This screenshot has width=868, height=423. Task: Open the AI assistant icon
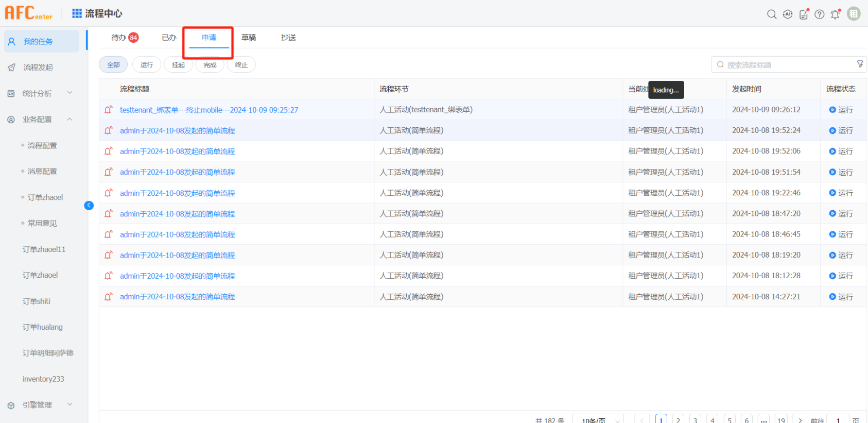pyautogui.click(x=787, y=14)
